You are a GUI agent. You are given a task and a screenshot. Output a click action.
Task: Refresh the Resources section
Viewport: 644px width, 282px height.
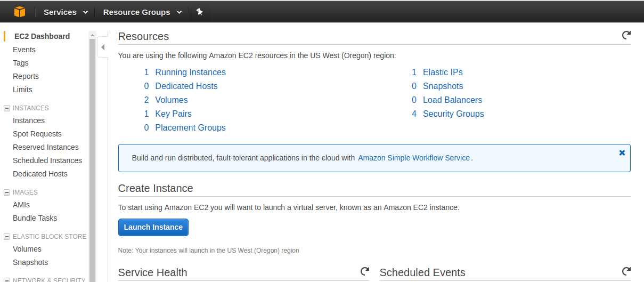626,35
